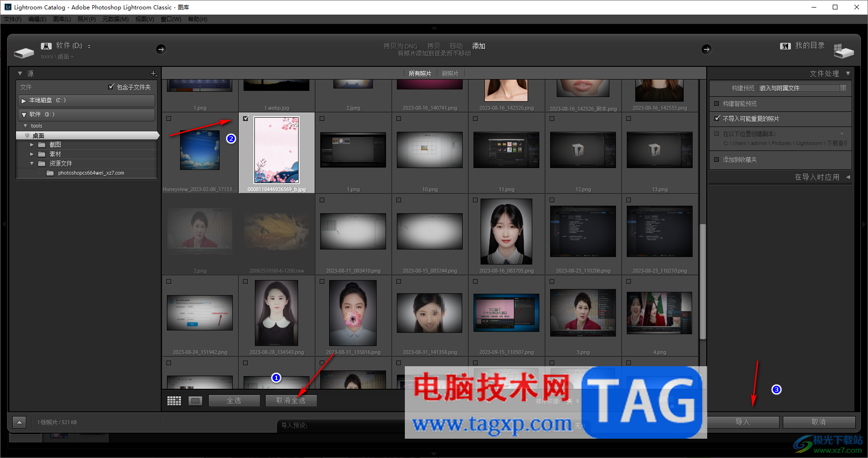Open the 视图(V) menu

[x=144, y=19]
